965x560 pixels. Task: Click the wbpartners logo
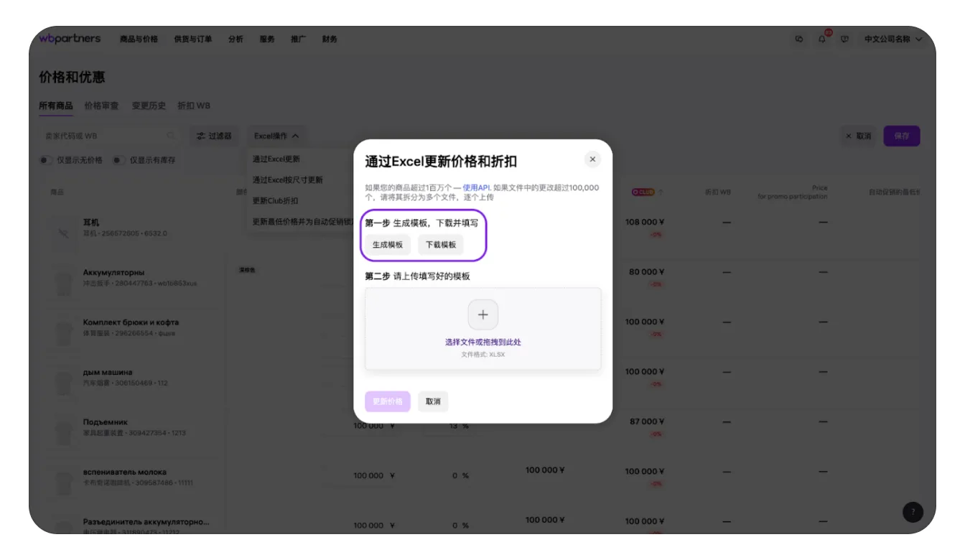click(x=70, y=39)
